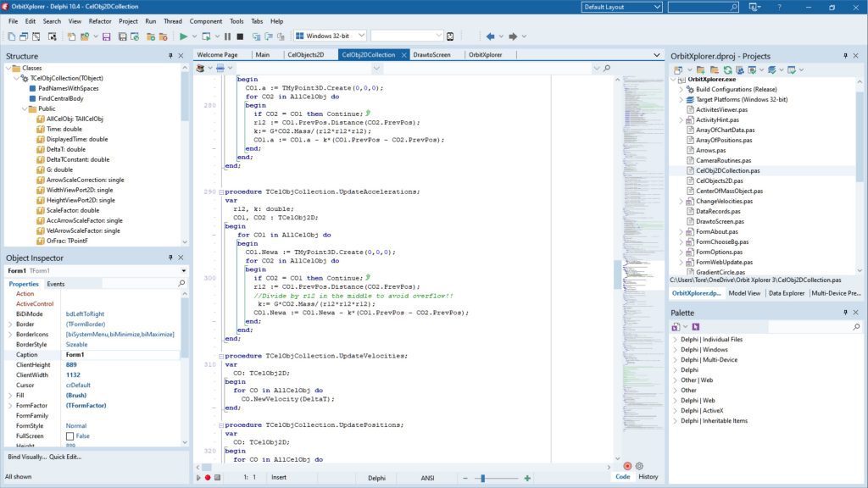
Task: Expand the Delphi | Individual Files palette group
Action: [675, 340]
